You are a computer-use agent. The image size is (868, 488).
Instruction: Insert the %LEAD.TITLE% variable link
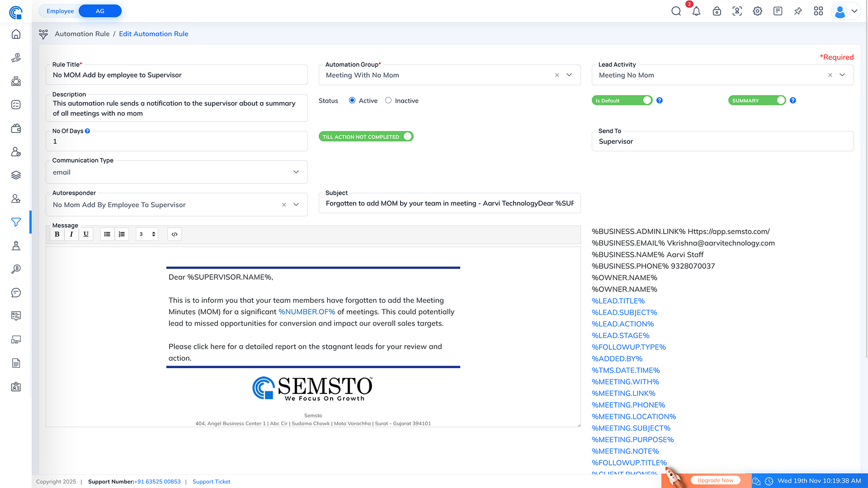[x=618, y=301]
